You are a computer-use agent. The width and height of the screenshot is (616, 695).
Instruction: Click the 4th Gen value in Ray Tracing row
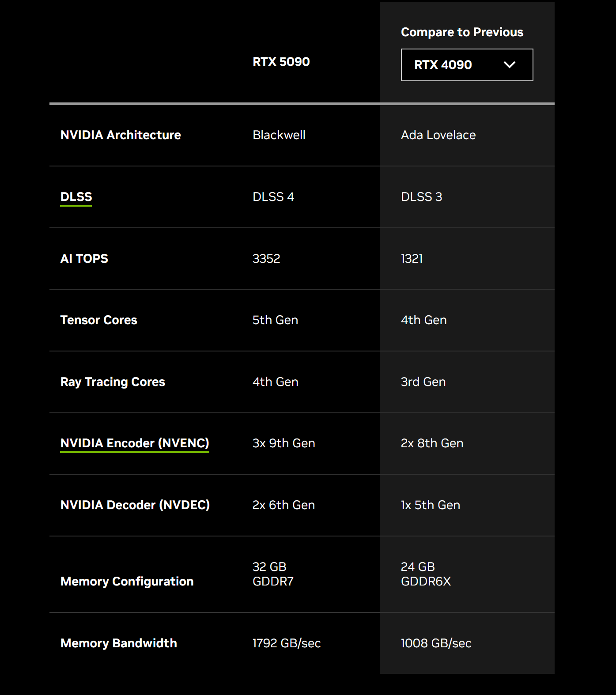(276, 382)
